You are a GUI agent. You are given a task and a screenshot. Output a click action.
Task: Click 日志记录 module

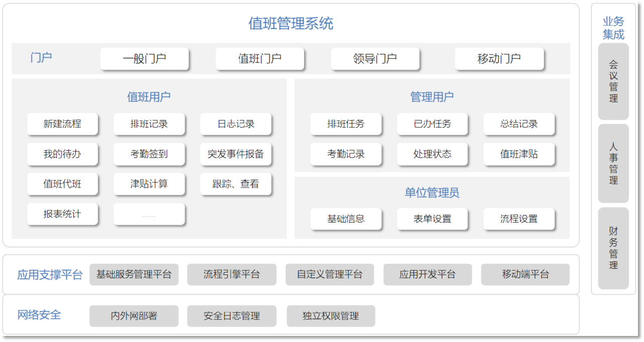point(235,124)
